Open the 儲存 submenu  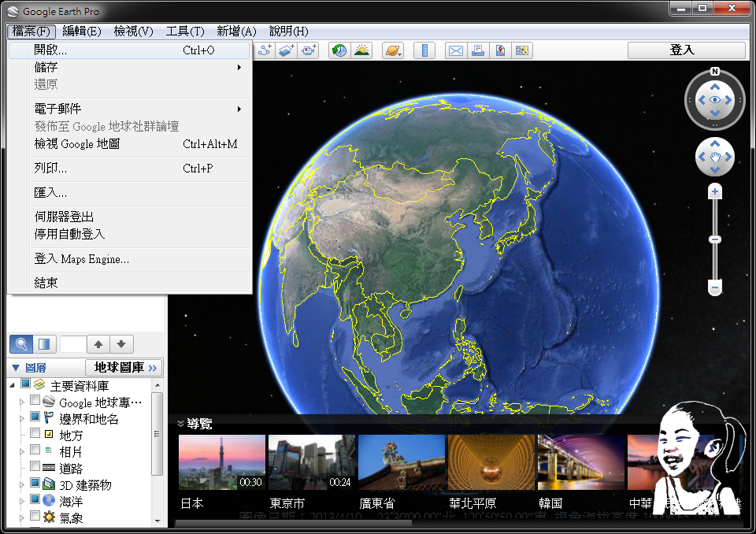point(130,67)
